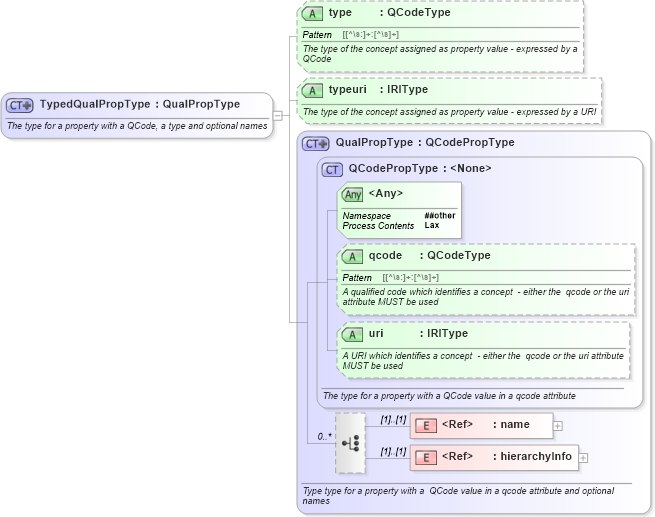655x517 pixels.
Task: Expand the 'name' element reference
Action: click(558, 426)
